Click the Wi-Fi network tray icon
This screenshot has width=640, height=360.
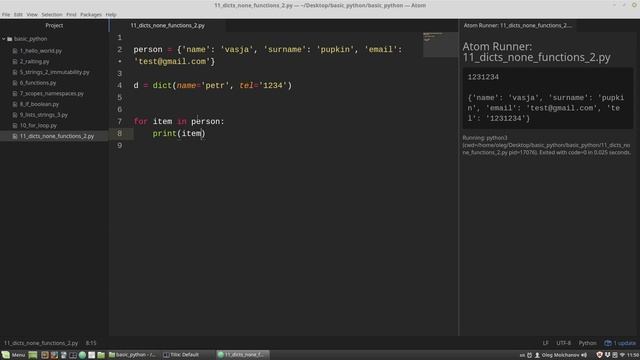[x=622, y=355]
